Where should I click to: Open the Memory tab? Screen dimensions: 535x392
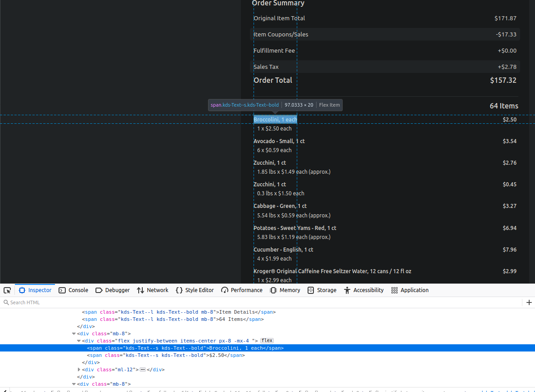point(285,290)
